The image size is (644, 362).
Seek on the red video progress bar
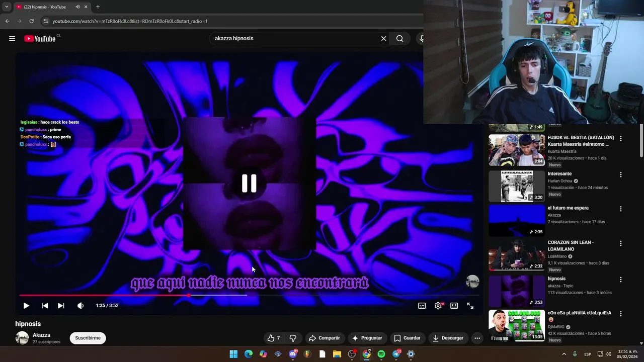(x=249, y=295)
